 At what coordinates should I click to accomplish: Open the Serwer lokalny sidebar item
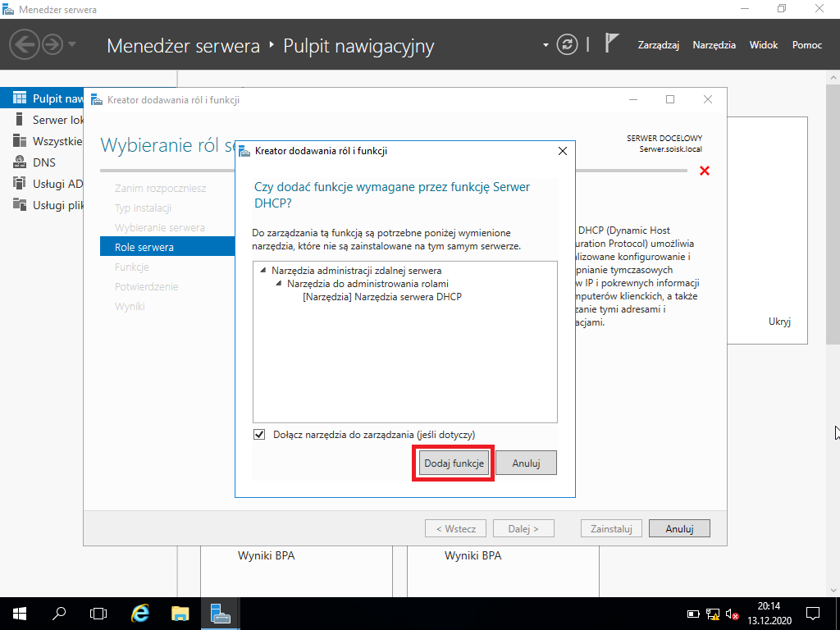[48, 120]
